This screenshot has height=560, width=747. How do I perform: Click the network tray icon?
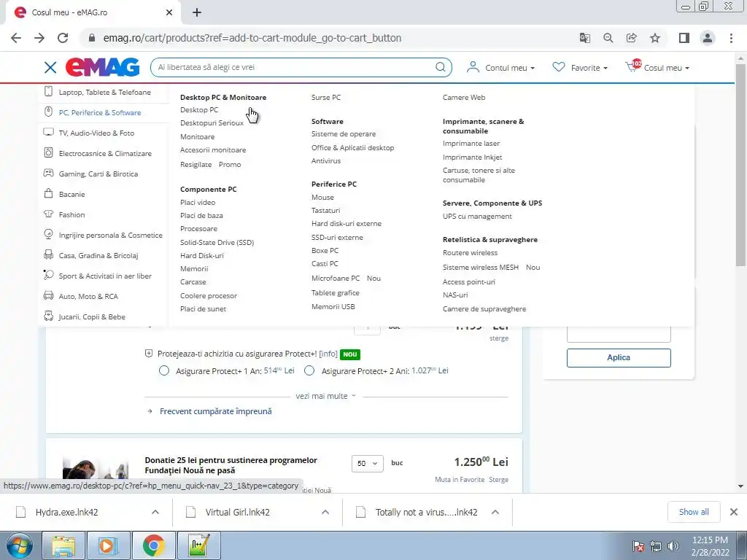point(656,546)
